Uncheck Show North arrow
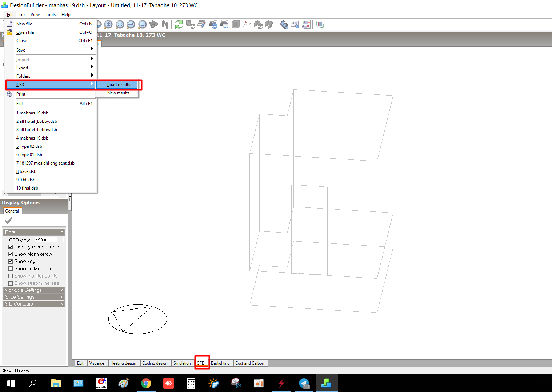 pos(11,254)
